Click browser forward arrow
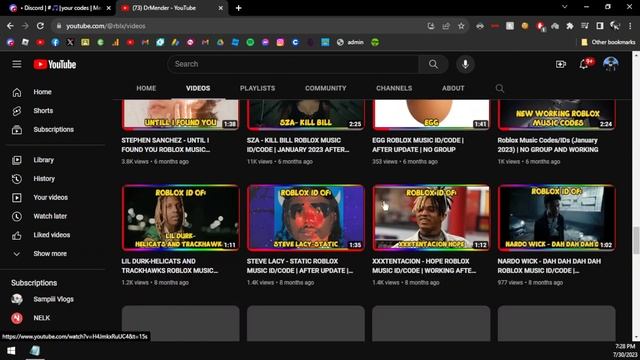 (x=25, y=26)
